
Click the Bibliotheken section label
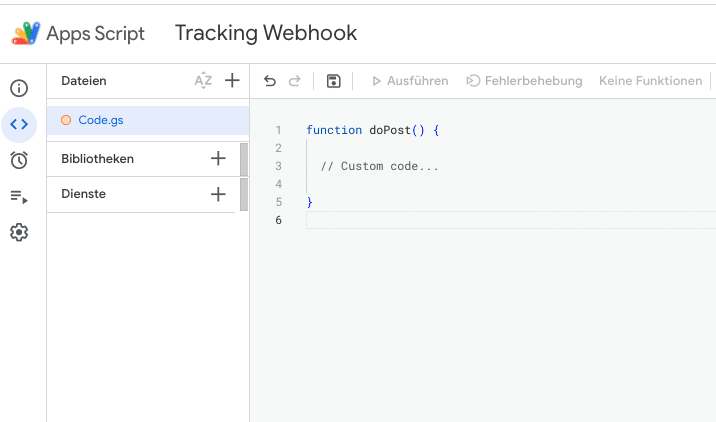[x=97, y=159]
